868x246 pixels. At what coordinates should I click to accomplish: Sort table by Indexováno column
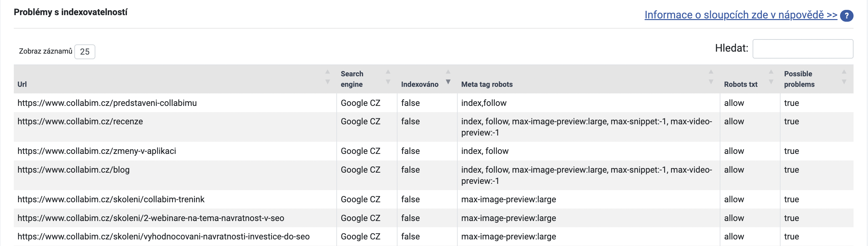coord(427,79)
